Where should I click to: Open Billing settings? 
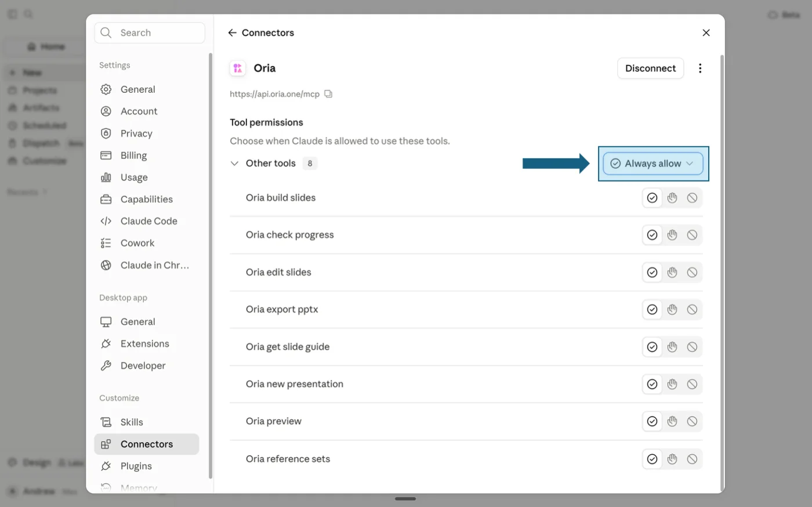click(x=147, y=155)
